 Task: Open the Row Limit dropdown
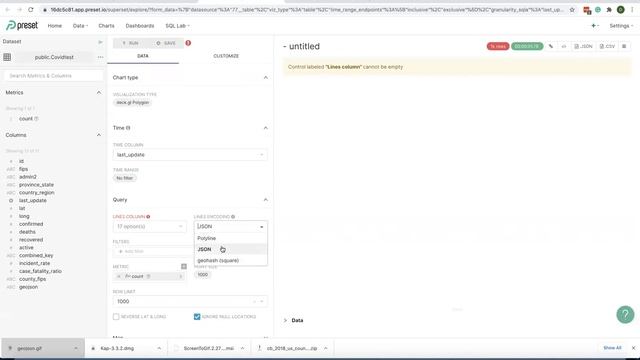pyautogui.click(x=190, y=301)
